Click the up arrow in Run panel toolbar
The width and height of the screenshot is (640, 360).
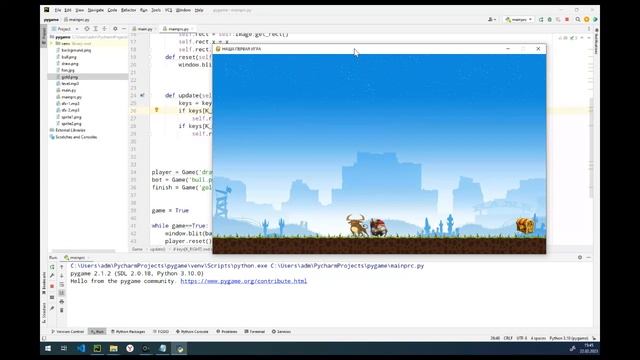pos(62,267)
